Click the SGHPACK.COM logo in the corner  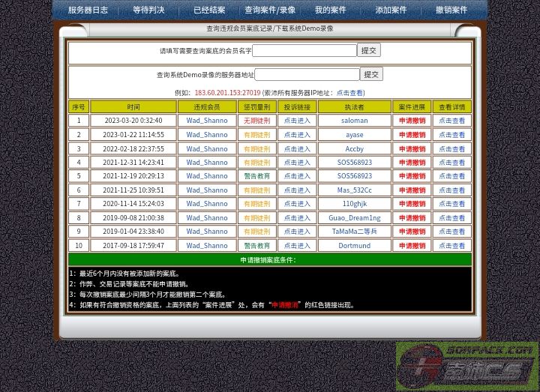[466, 366]
